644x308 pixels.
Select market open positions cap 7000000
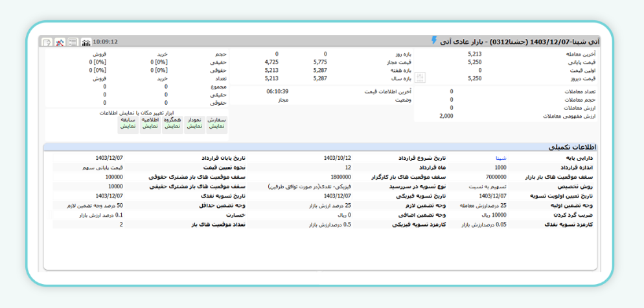point(496,177)
